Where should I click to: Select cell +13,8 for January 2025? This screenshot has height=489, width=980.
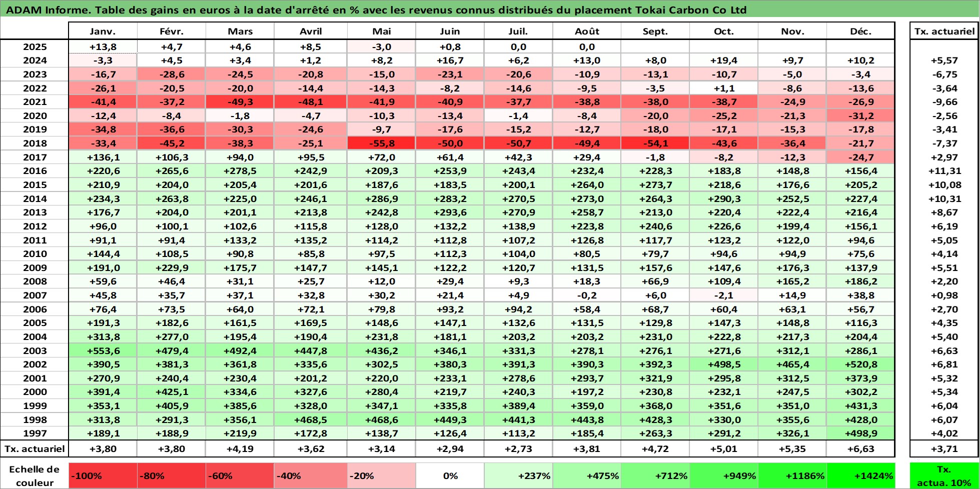click(x=103, y=47)
